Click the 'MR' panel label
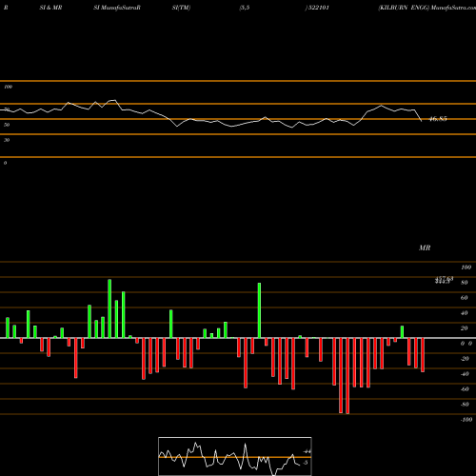The height and width of the screenshot is (476, 476). (x=425, y=248)
